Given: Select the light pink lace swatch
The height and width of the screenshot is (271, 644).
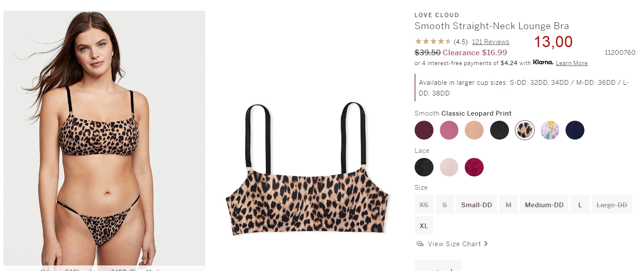Looking at the screenshot, I should pos(449,167).
